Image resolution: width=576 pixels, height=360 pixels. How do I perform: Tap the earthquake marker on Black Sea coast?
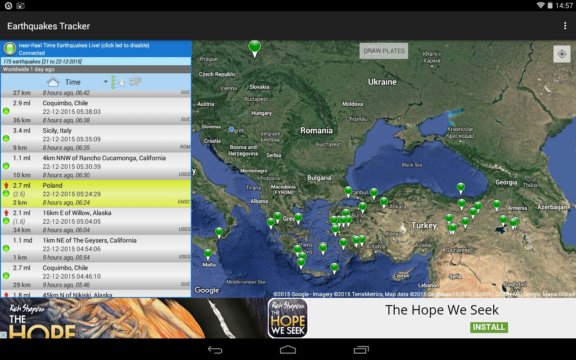[460, 188]
